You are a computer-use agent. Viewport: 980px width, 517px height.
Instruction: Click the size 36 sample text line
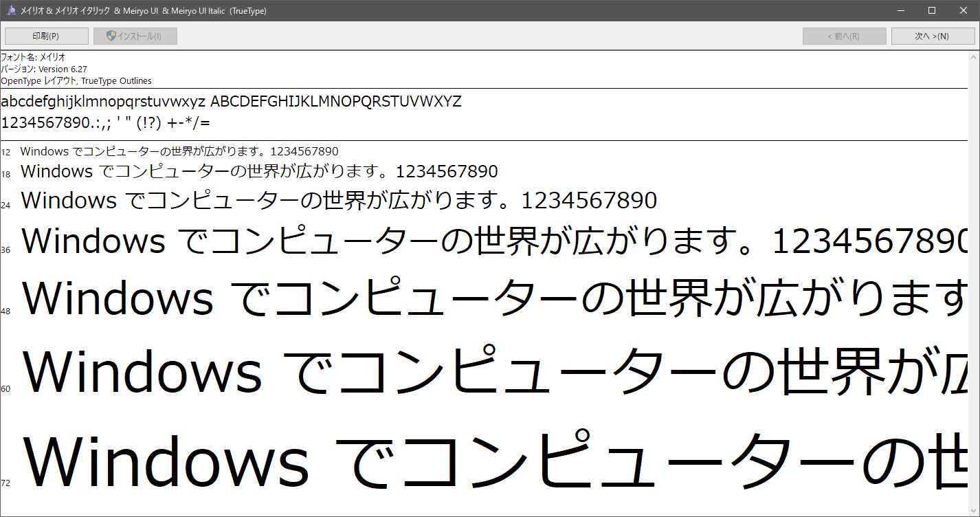[495, 241]
